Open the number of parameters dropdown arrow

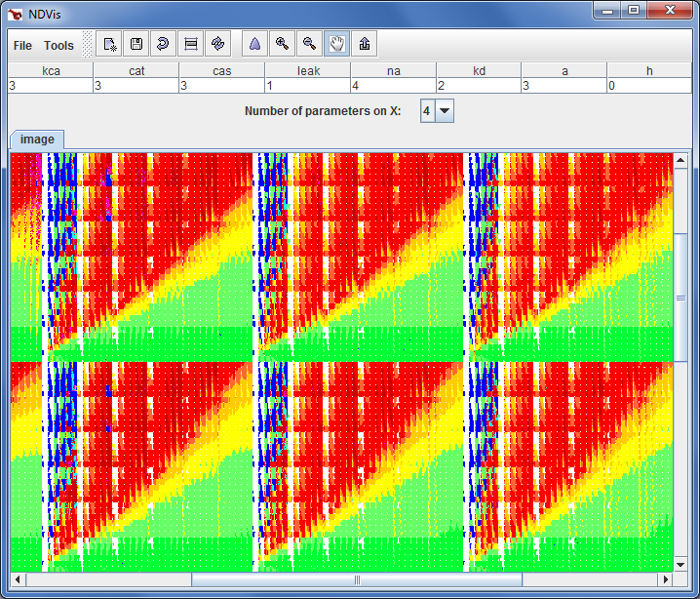pos(445,111)
